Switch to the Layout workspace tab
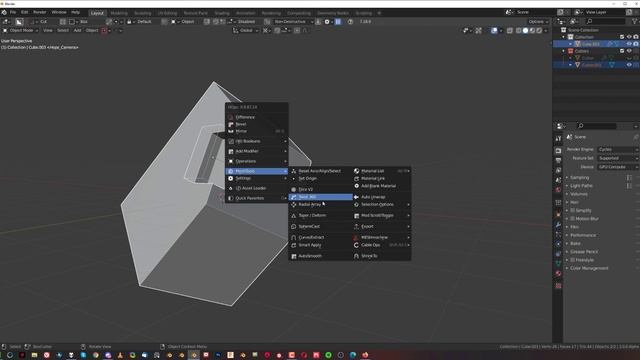The height and width of the screenshot is (360, 640). (x=97, y=13)
